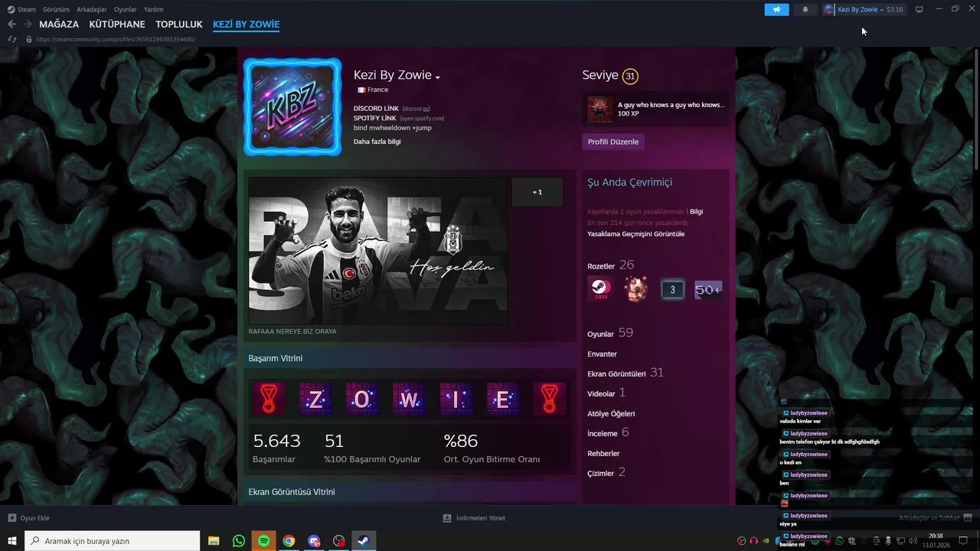Click the level 31 badge circle
The width and height of the screenshot is (980, 551).
tap(630, 76)
